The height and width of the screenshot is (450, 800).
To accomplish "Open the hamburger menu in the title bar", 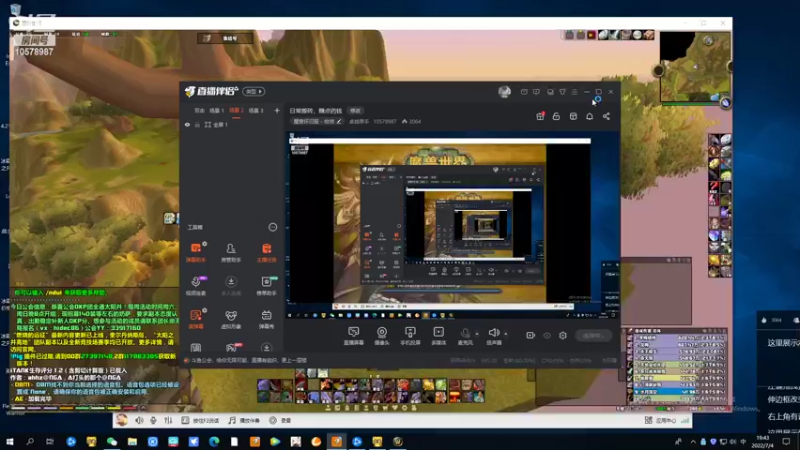I will pyautogui.click(x=574, y=92).
